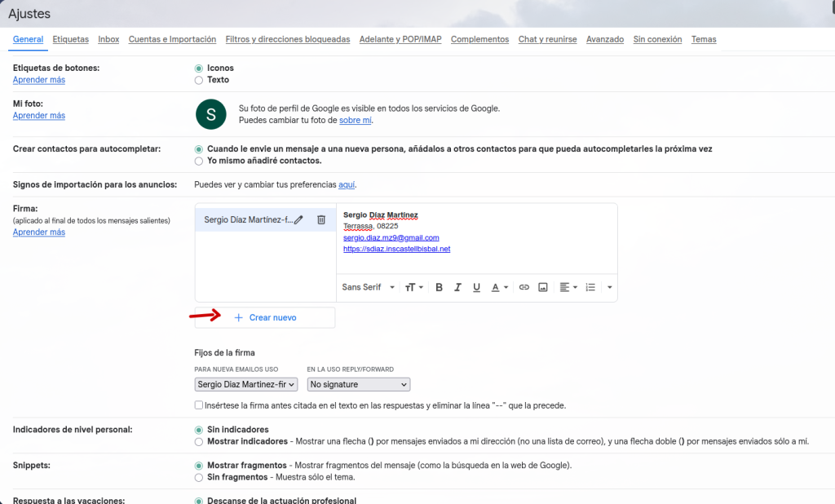Open the Sans Serif font dropdown
The image size is (835, 504).
368,287
